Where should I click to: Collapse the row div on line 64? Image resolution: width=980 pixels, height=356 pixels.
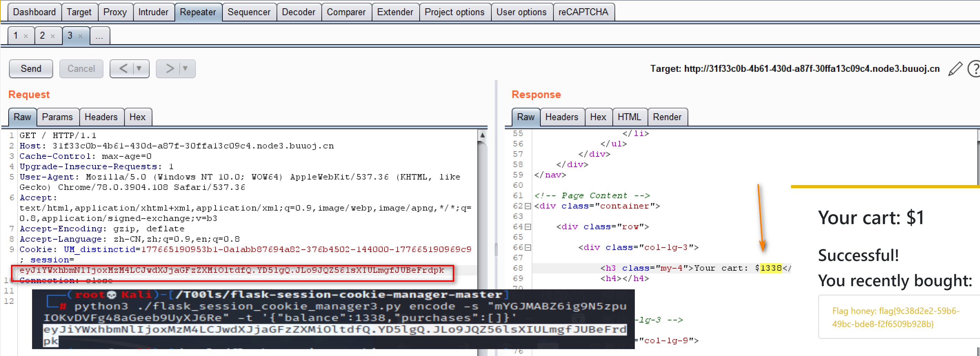528,227
